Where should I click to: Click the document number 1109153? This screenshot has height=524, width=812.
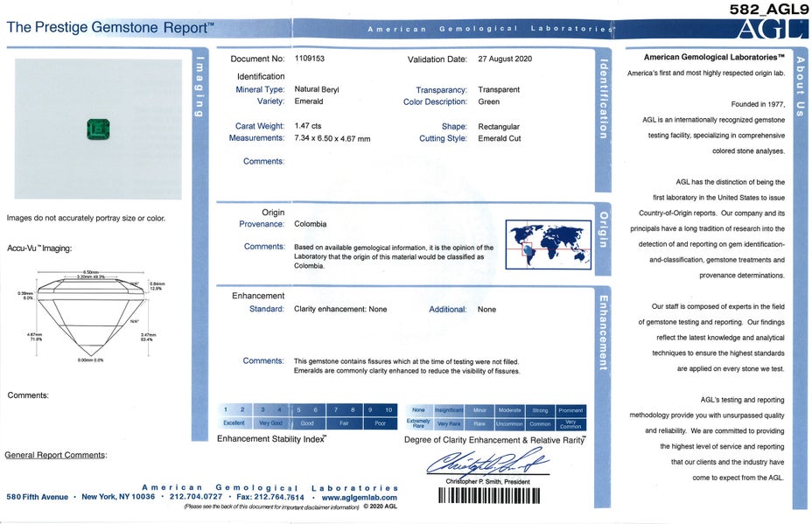tap(310, 59)
